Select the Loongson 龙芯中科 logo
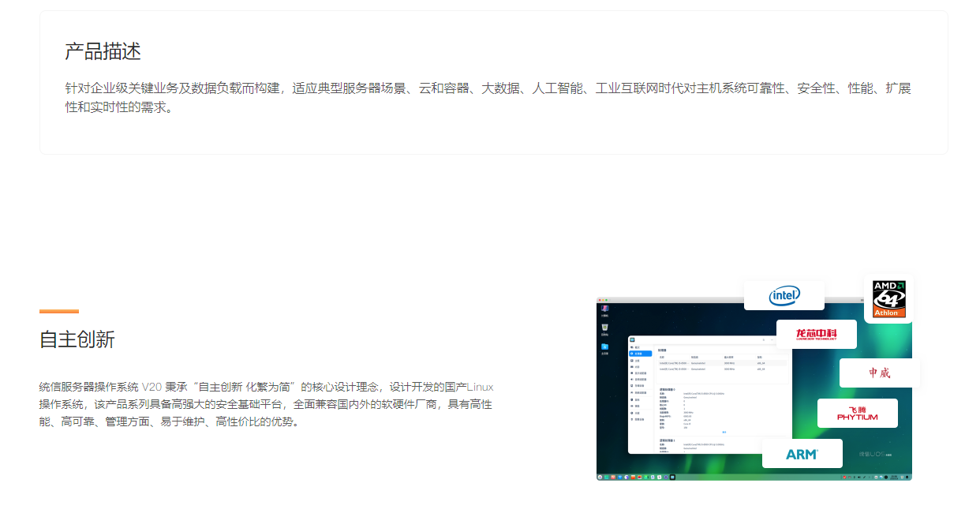 (816, 334)
